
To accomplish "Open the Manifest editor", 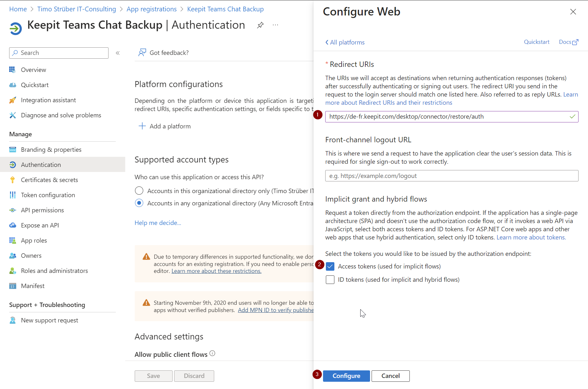I will pos(32,286).
